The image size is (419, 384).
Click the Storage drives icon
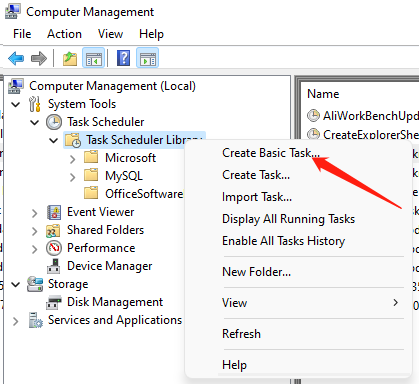tap(35, 284)
